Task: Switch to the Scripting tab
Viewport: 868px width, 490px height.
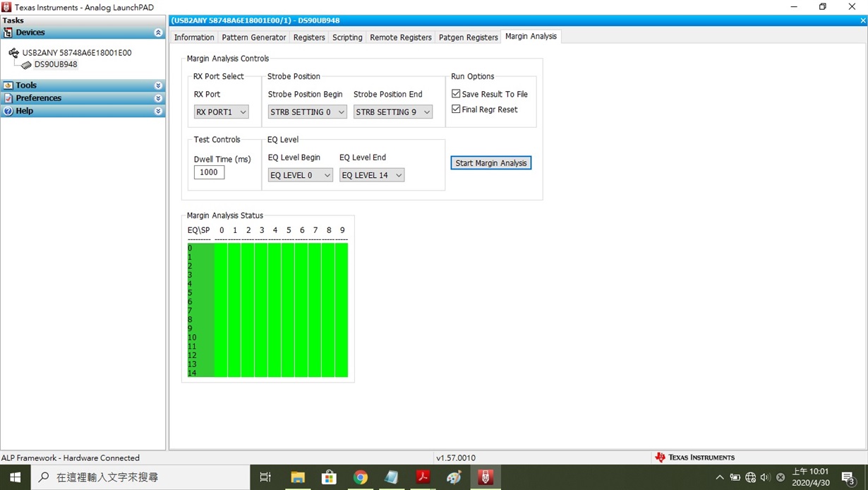Action: tap(347, 37)
